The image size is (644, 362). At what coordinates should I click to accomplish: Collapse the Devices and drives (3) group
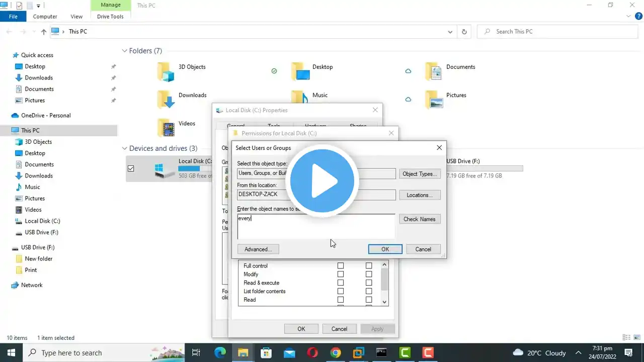coord(124,148)
